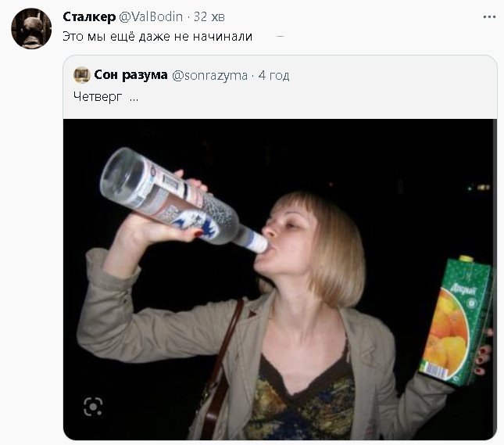
Task: Click the small dash after the tweet text
Action: click(x=280, y=37)
